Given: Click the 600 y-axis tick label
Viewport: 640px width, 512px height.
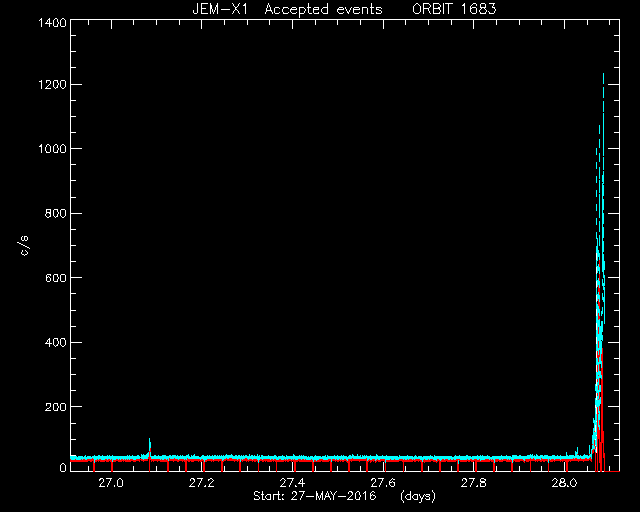Looking at the screenshot, I should click(55, 278).
